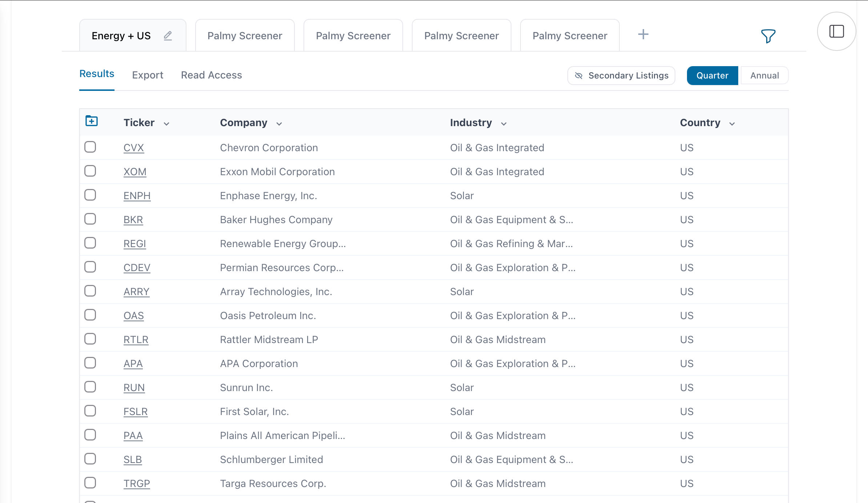This screenshot has height=503, width=868.
Task: Open the PAA ticker link
Action: pos(133,436)
